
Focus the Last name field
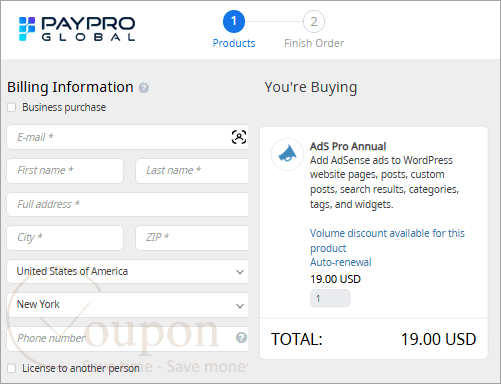pos(192,171)
